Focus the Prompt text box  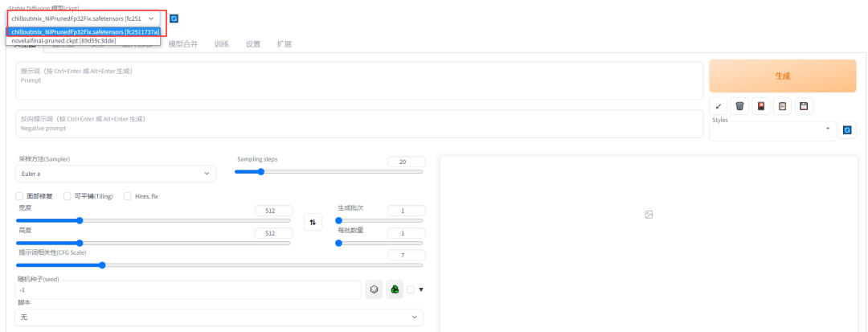coord(359,80)
